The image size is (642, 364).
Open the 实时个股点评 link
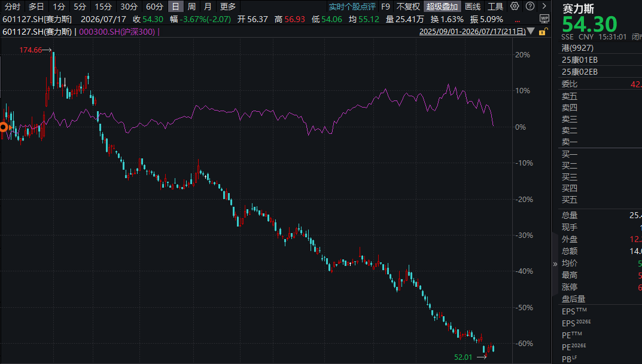tap(352, 7)
